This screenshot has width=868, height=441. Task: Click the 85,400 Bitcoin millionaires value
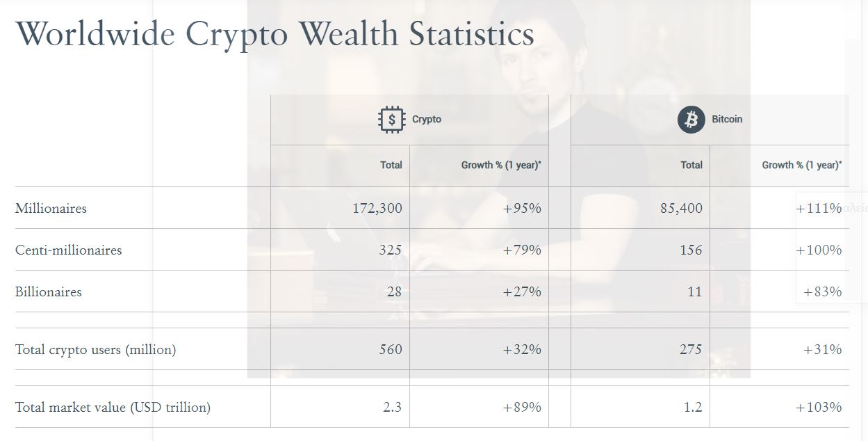[681, 208]
